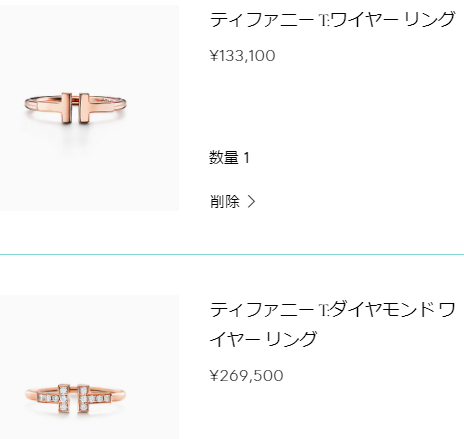This screenshot has height=439, width=464.
Task: Click the ティファニー T ダイヤモンド ワイヤー リング title
Action: pyautogui.click(x=332, y=324)
